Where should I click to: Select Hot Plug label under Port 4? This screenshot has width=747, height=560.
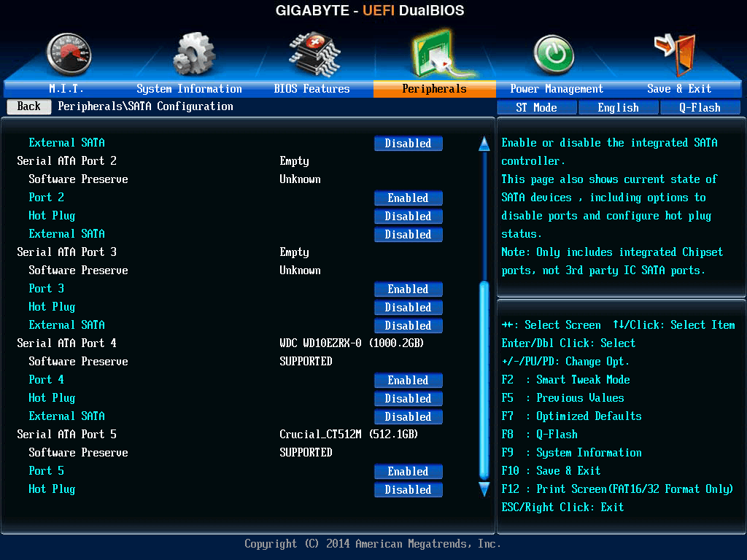coord(52,398)
